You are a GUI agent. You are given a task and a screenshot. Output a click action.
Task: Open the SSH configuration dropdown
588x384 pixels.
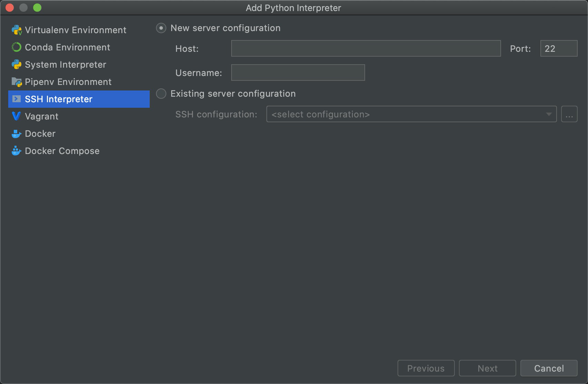pos(411,114)
